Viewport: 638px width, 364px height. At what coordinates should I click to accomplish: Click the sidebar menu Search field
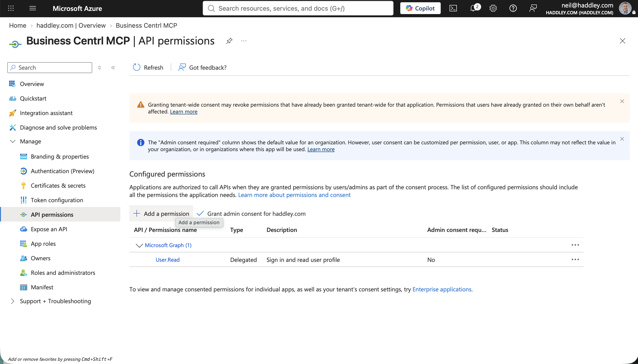point(49,67)
